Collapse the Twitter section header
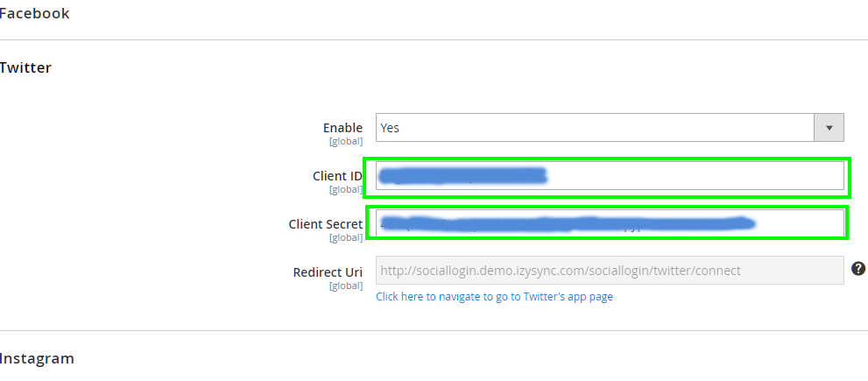 click(25, 67)
